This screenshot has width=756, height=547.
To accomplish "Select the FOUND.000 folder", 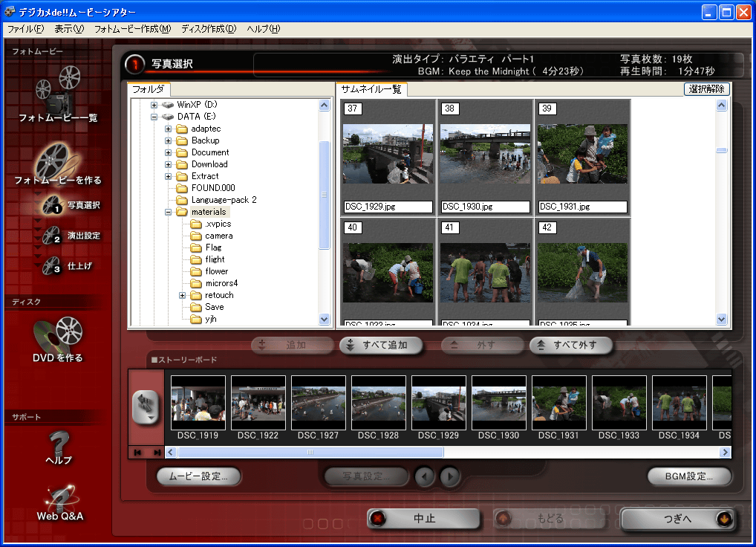I will click(206, 188).
